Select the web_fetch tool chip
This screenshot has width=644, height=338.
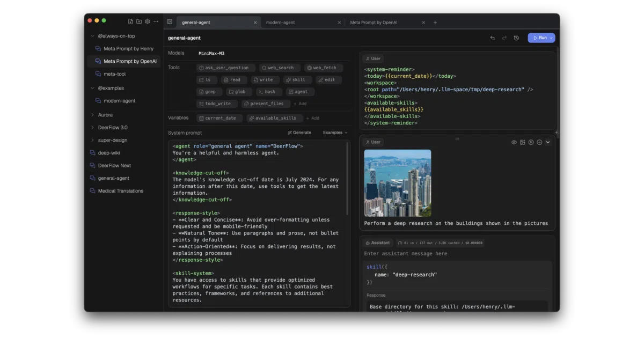pos(323,68)
